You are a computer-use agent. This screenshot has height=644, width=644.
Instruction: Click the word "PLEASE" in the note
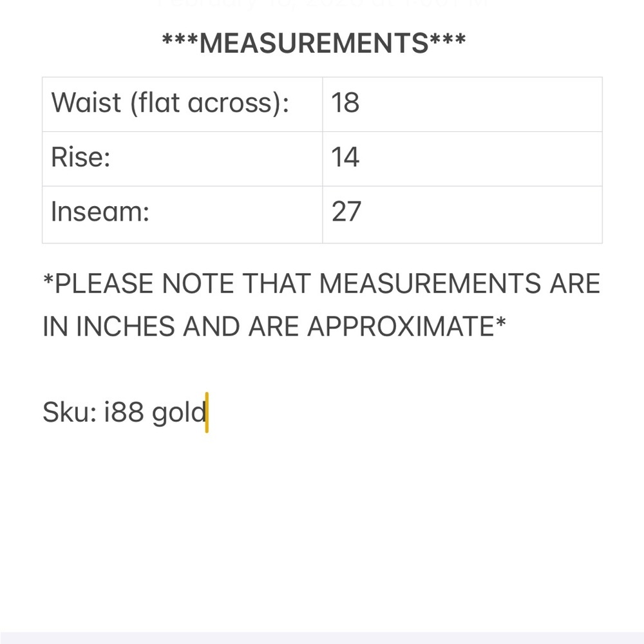pyautogui.click(x=104, y=284)
